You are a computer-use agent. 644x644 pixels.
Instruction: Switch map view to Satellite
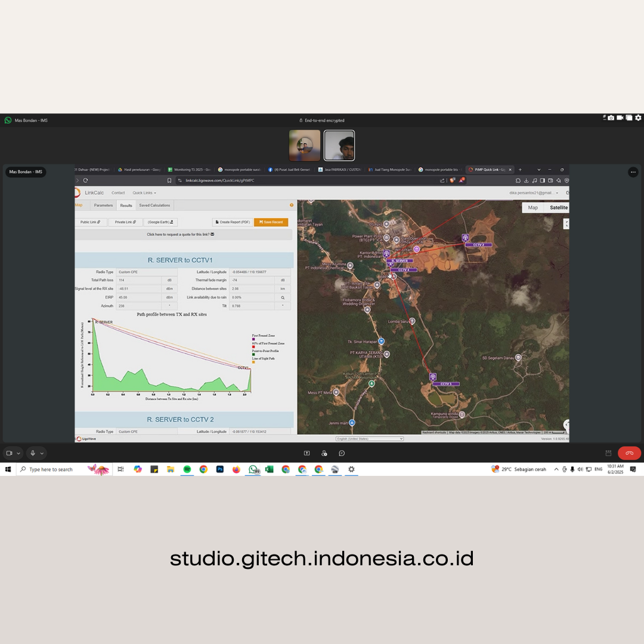558,208
